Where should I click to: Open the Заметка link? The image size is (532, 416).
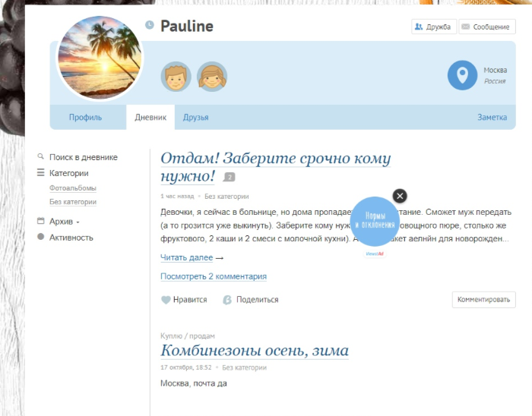492,118
